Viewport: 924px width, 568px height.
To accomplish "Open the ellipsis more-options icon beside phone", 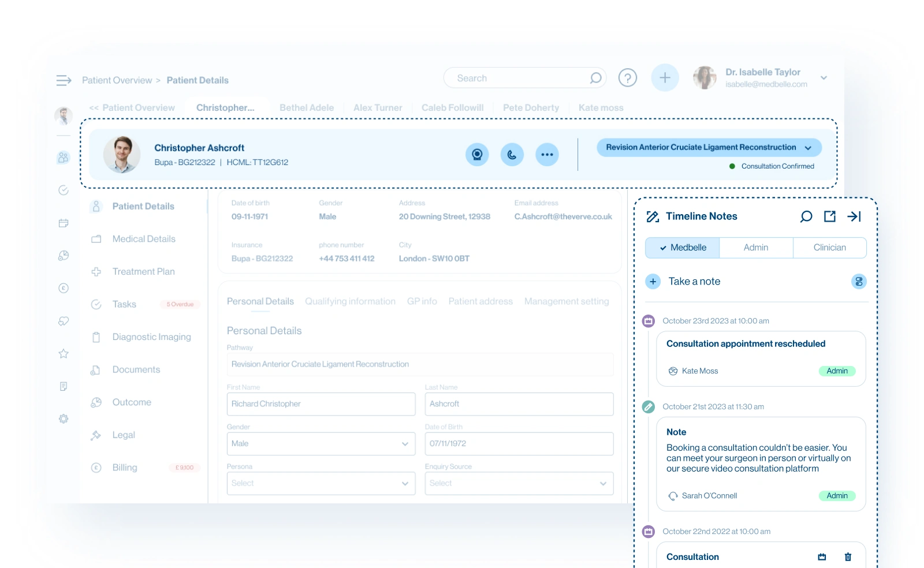I will (x=547, y=154).
